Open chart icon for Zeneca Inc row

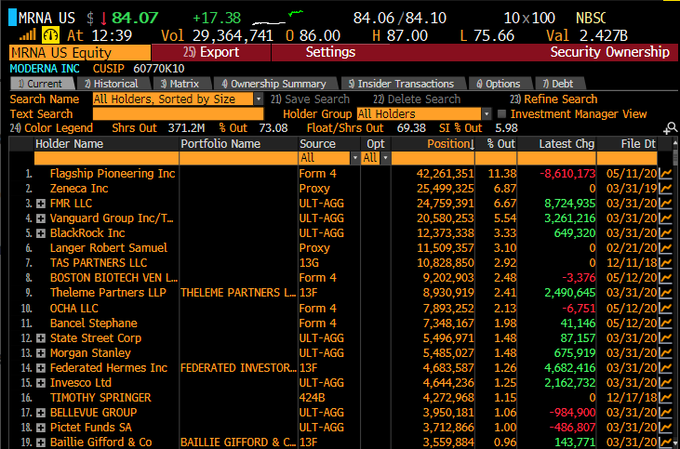point(665,189)
